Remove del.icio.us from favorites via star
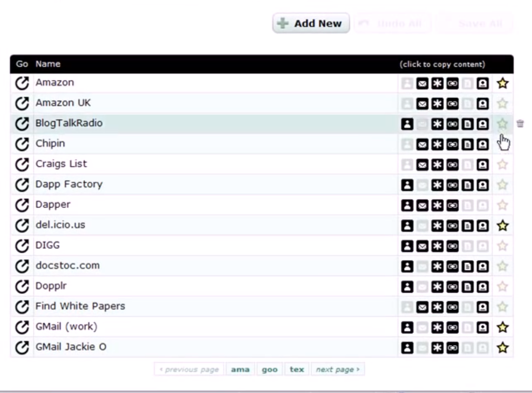 point(502,226)
